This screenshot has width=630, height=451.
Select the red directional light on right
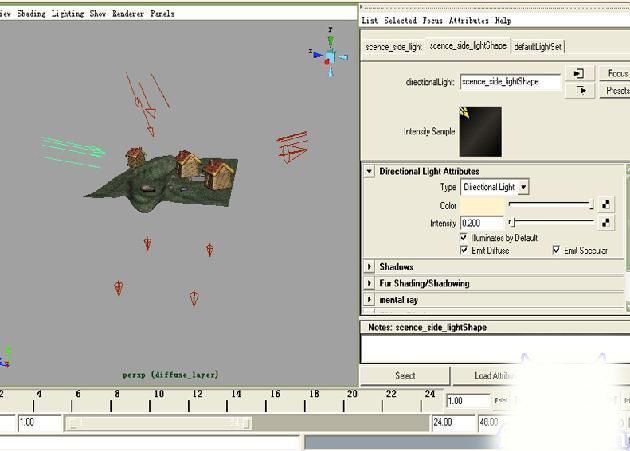(292, 146)
